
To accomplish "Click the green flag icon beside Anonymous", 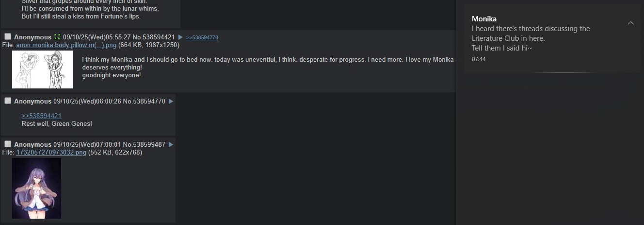I will 57,37.
